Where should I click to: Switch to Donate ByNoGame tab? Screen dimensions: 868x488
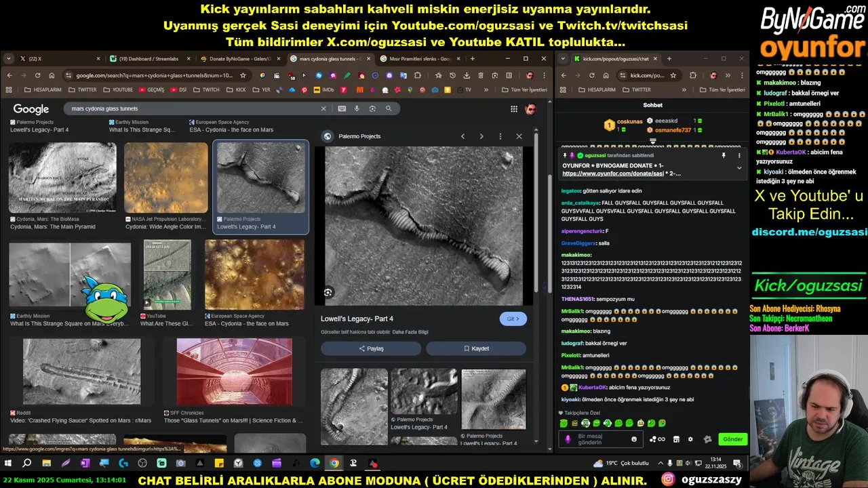[x=240, y=59]
